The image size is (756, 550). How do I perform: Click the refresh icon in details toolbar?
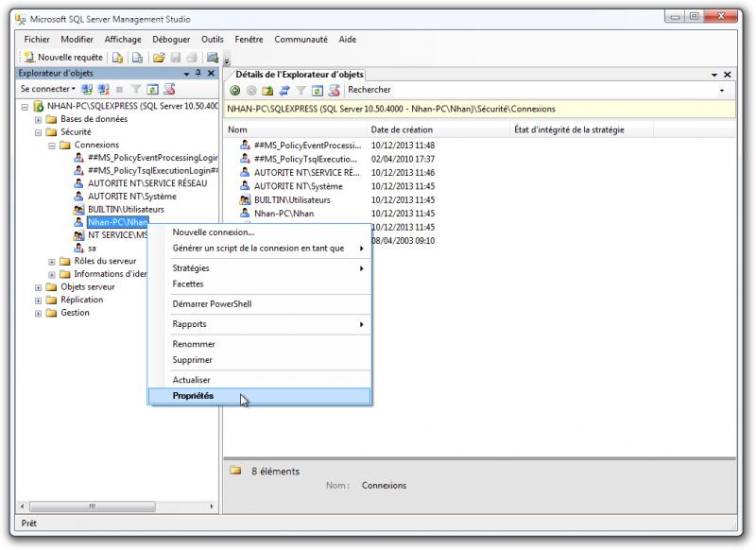318,90
